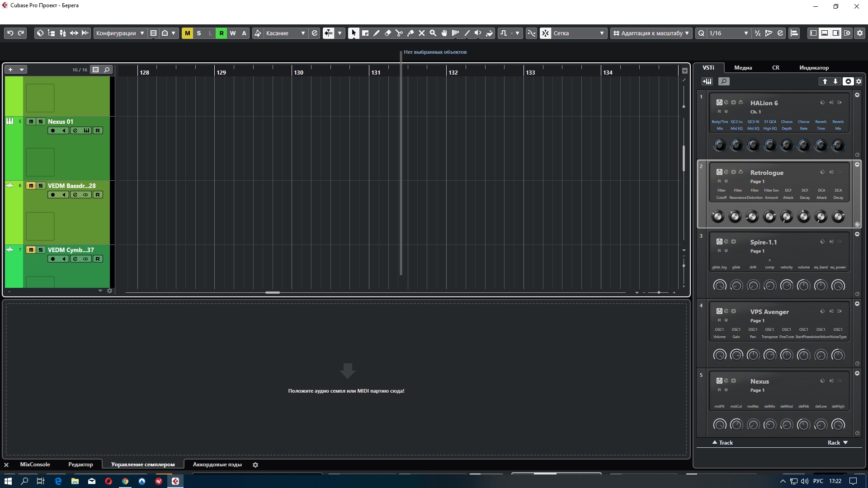The width and height of the screenshot is (868, 488).
Task: Toggle global Mute M button
Action: click(187, 33)
